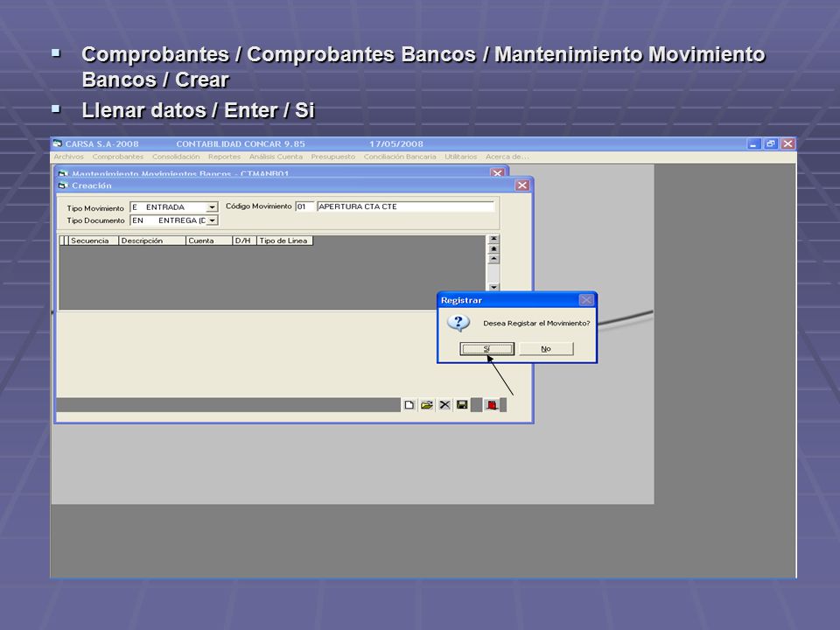Screen dimensions: 840x630
Task: Open the Análisis Cuenta menu
Action: click(x=276, y=157)
